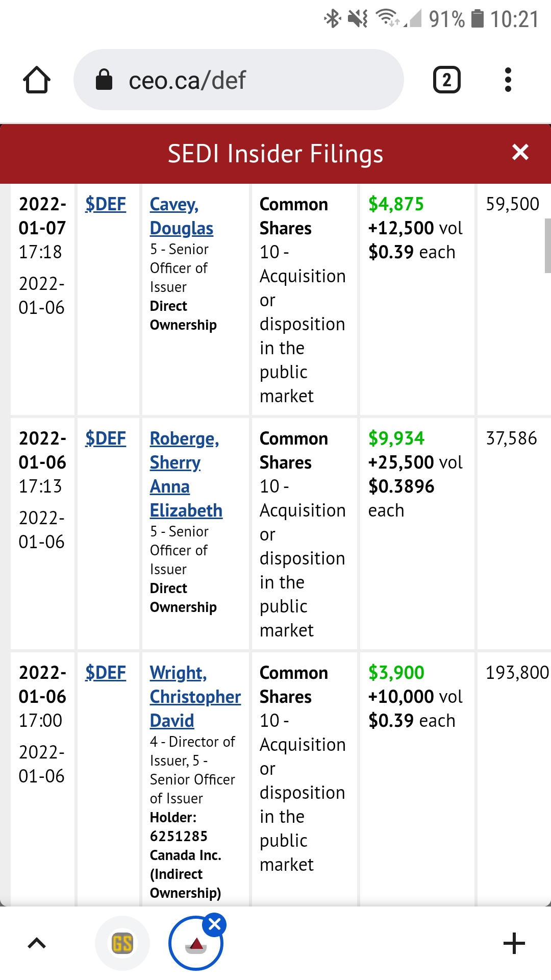Screen dimensions: 551x980
Task: Close the active tab with blue X
Action: pyautogui.click(x=215, y=924)
